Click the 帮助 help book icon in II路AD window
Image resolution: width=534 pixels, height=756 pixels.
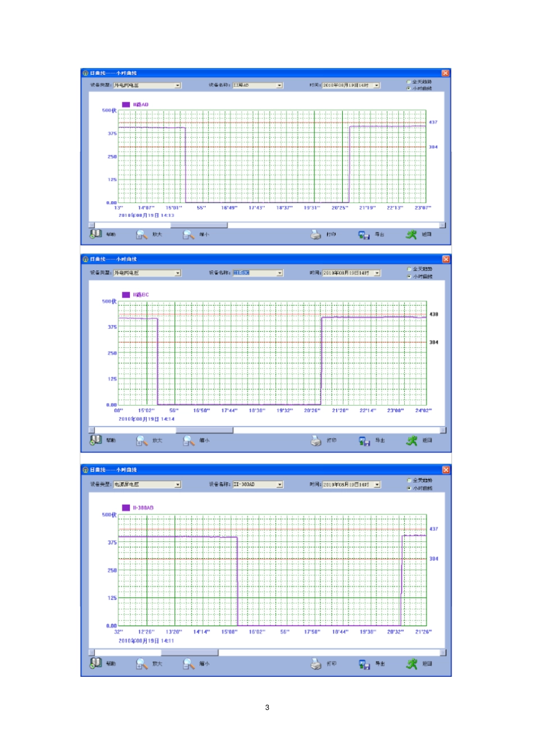pos(96,234)
